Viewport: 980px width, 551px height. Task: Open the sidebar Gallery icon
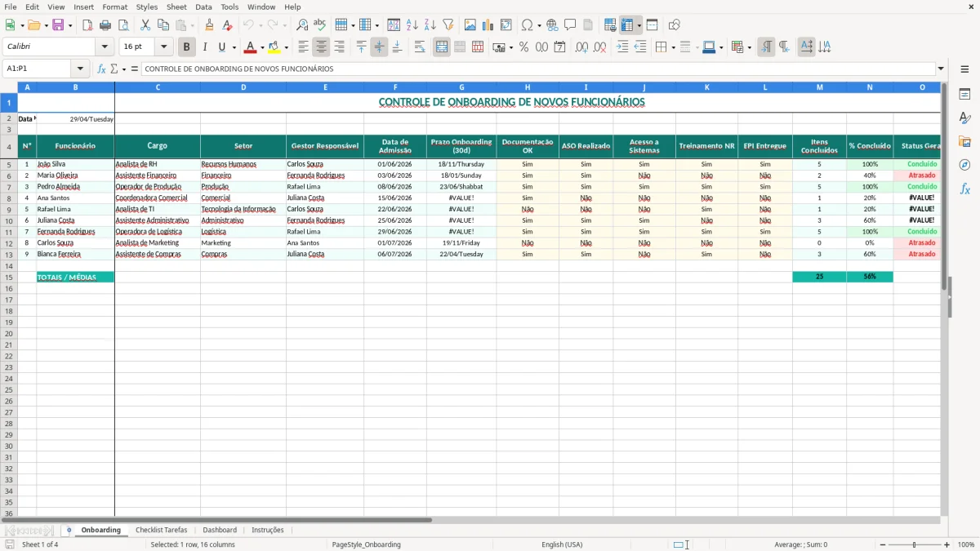[964, 141]
